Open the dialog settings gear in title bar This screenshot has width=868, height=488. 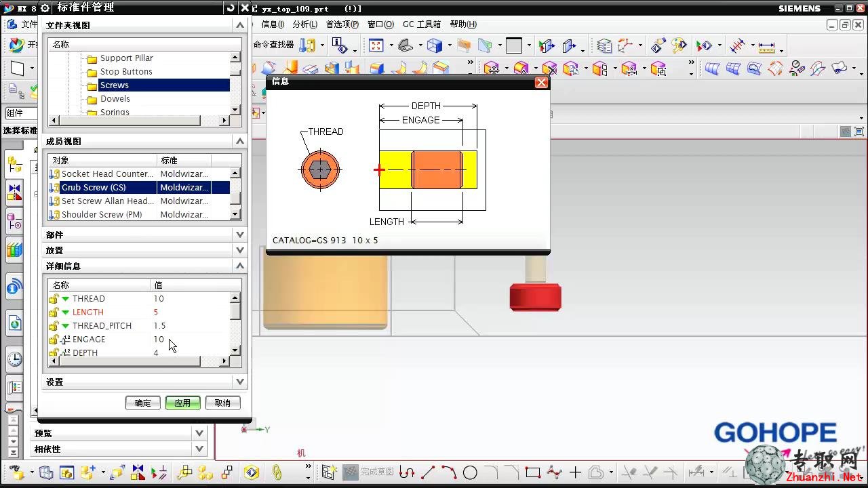click(x=45, y=7)
